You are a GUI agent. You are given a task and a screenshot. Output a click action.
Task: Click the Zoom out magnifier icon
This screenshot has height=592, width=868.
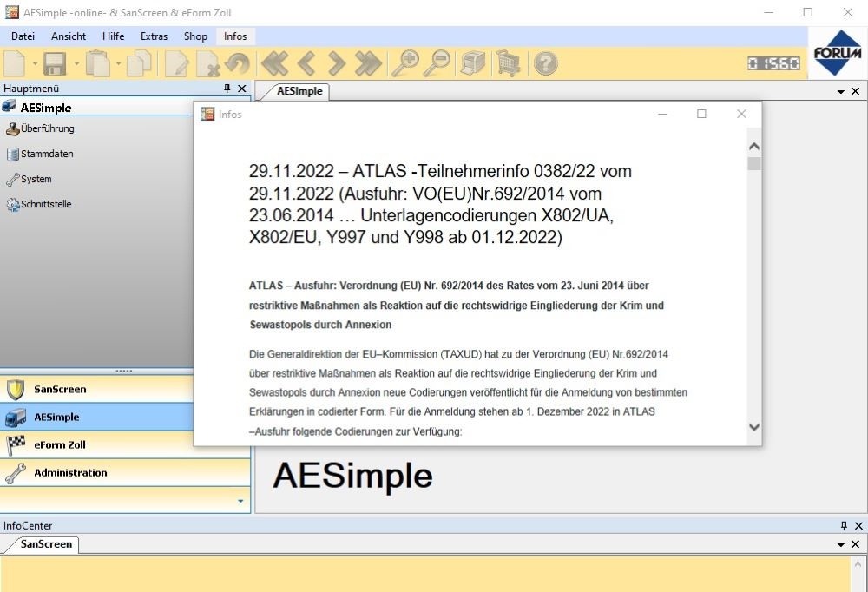pos(437,63)
